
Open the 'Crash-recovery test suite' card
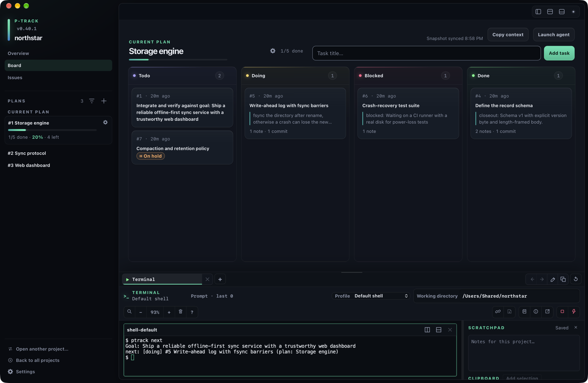(408, 114)
